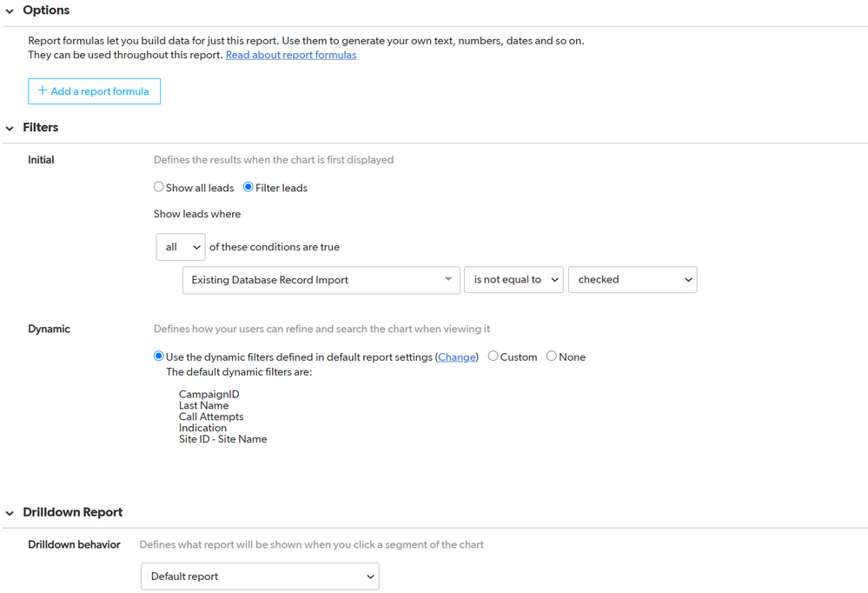Click the Drilldown Report section heading
Image resolution: width=868 pixels, height=593 pixels.
(72, 512)
